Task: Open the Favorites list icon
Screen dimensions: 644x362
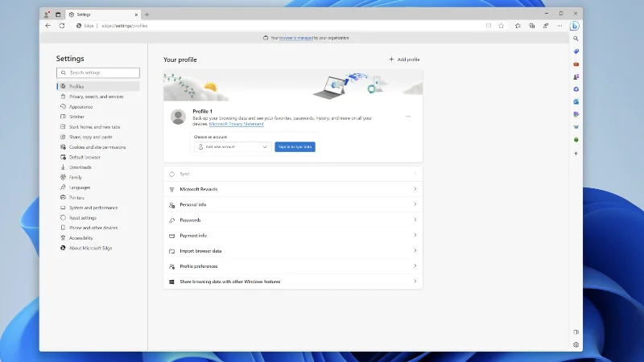Action: pyautogui.click(x=518, y=26)
